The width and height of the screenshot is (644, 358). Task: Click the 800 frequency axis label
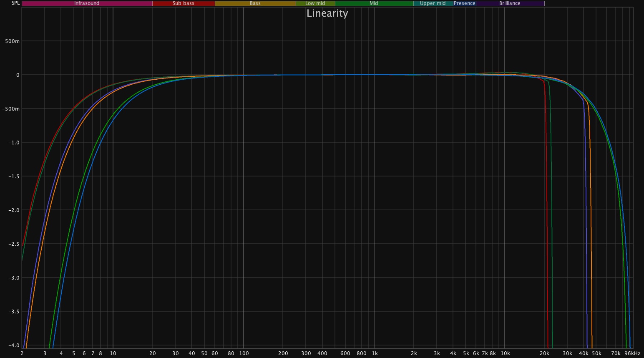click(362, 353)
